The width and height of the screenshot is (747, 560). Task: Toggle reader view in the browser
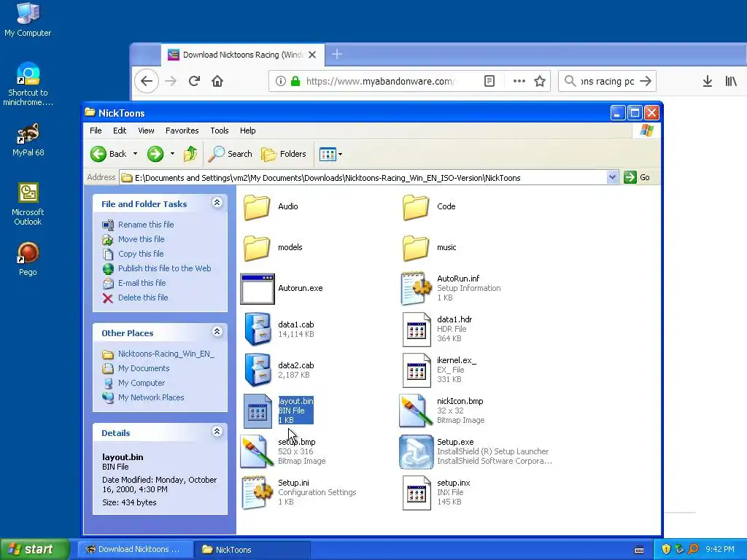click(489, 81)
